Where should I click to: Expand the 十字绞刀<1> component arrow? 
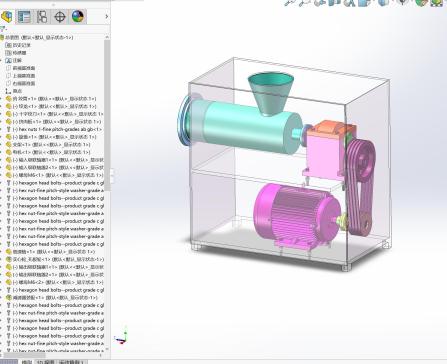click(1, 114)
